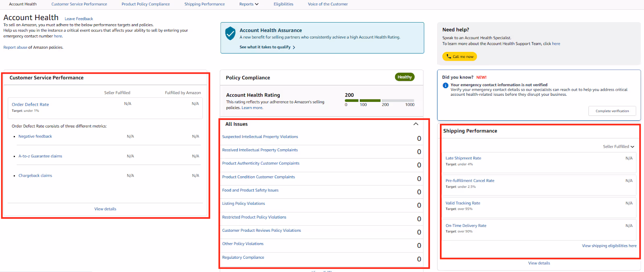This screenshot has height=272, width=644.
Task: Open Suspected Intellectual Property Violations
Action: (260, 137)
